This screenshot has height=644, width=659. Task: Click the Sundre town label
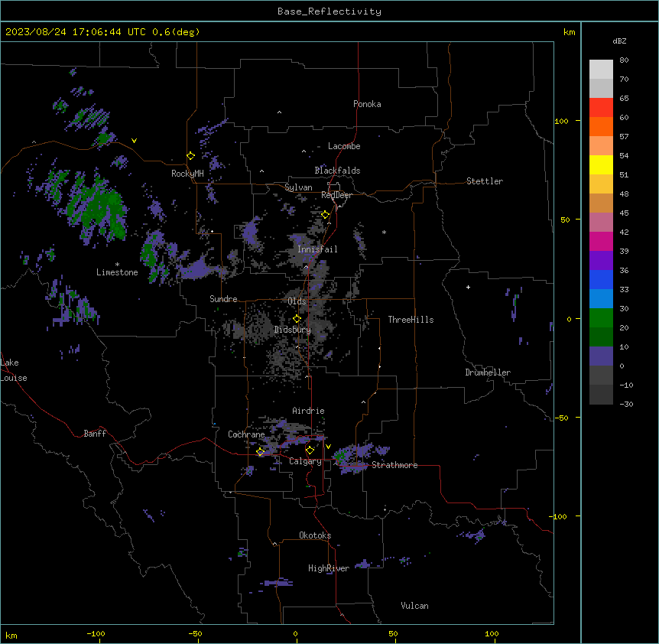223,299
